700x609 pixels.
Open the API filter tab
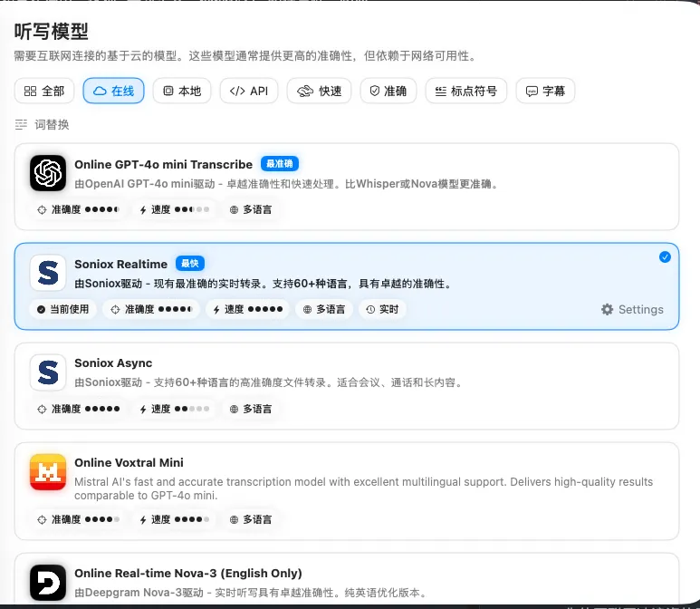click(249, 92)
